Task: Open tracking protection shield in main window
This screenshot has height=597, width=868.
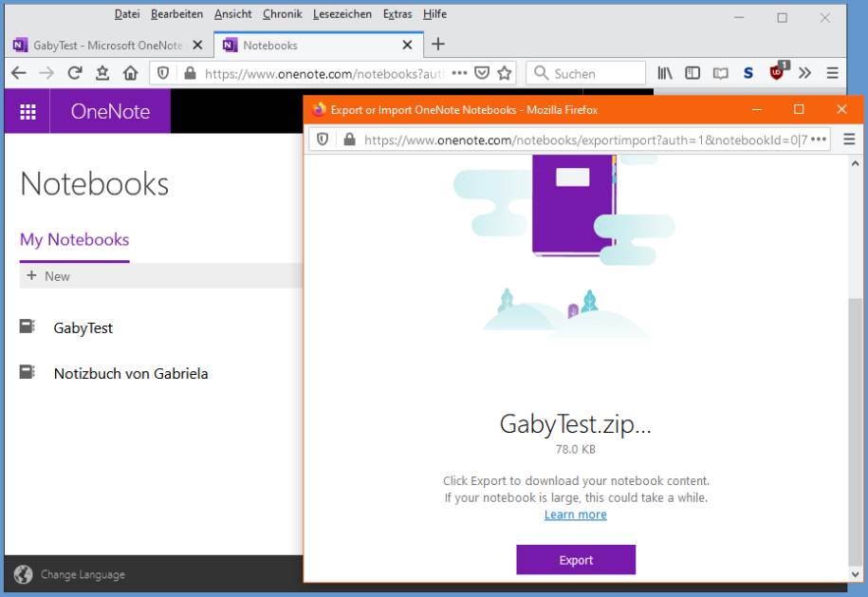Action: pos(163,73)
